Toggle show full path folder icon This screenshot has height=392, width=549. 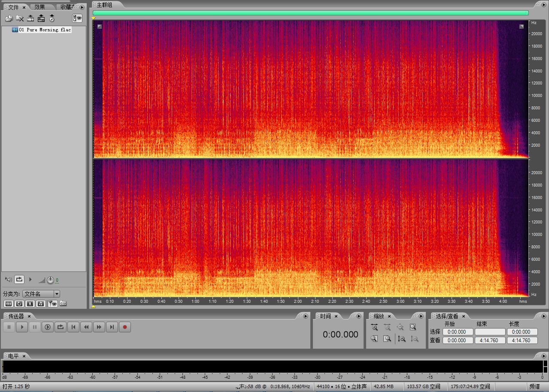click(63, 304)
